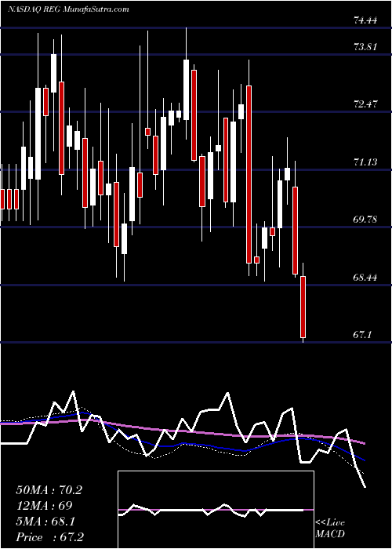Click inside the Live MACD inset chart
The image size is (392, 549).
tap(216, 510)
